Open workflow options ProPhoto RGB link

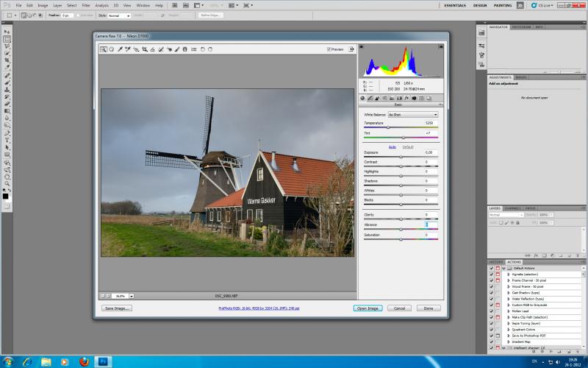coord(259,308)
